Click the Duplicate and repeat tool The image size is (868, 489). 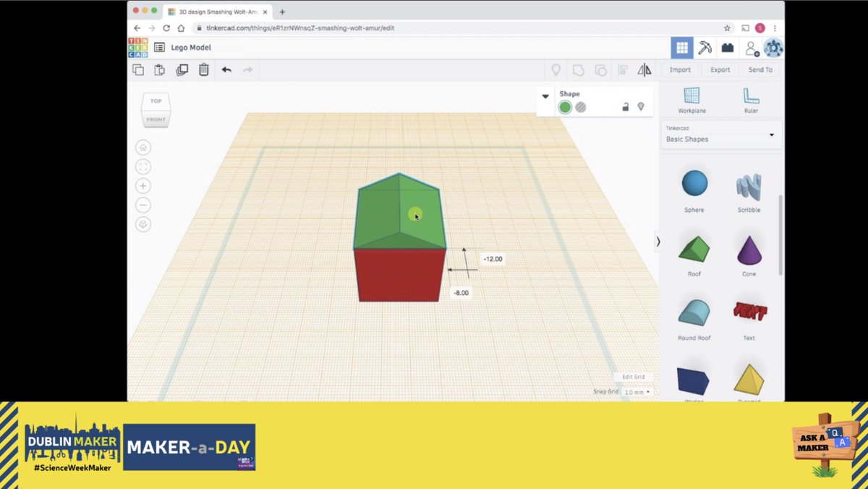point(182,69)
